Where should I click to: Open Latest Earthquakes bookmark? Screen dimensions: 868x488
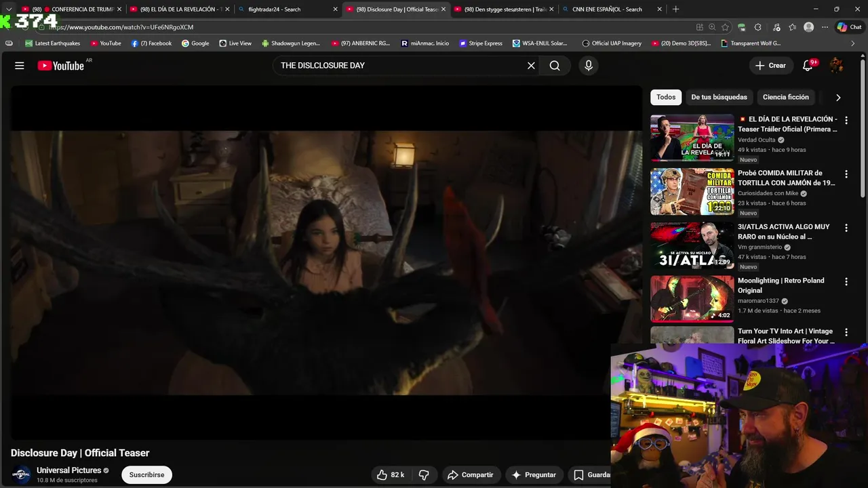pos(52,43)
